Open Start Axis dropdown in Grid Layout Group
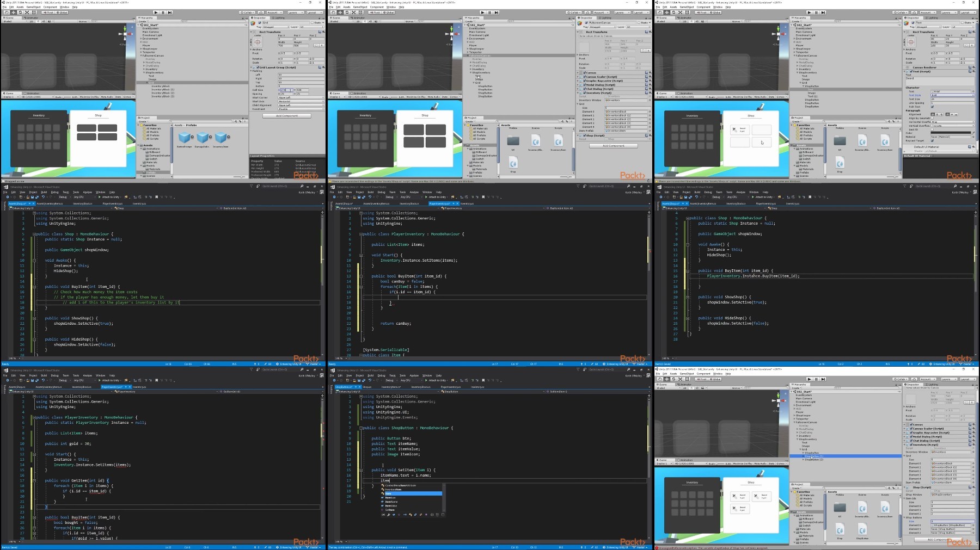The image size is (980, 550). [301, 101]
